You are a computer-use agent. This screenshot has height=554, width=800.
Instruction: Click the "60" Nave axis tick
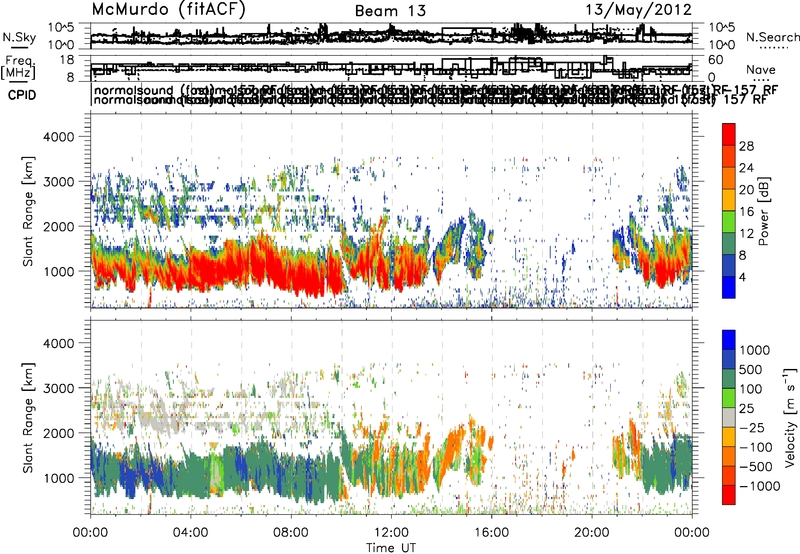pos(716,60)
